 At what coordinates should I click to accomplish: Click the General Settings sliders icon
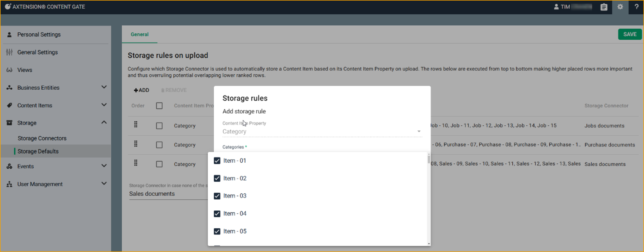click(x=9, y=52)
